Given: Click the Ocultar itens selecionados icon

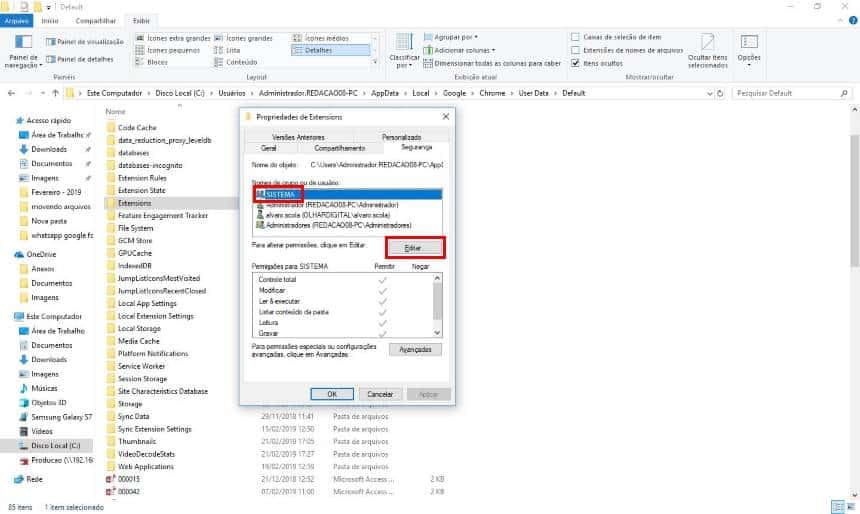Looking at the screenshot, I should click(x=708, y=43).
